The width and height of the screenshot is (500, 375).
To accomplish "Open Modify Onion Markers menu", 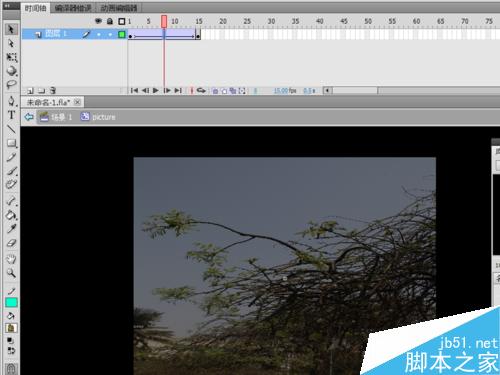I will pyautogui.click(x=242, y=91).
